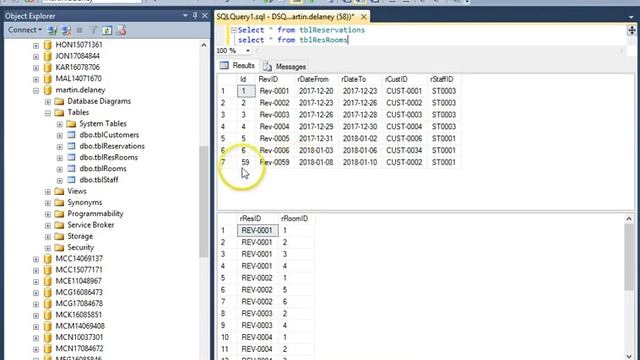The width and height of the screenshot is (640, 360).
Task: Click the dbo.tblRooms table icon
Action: (x=71, y=169)
